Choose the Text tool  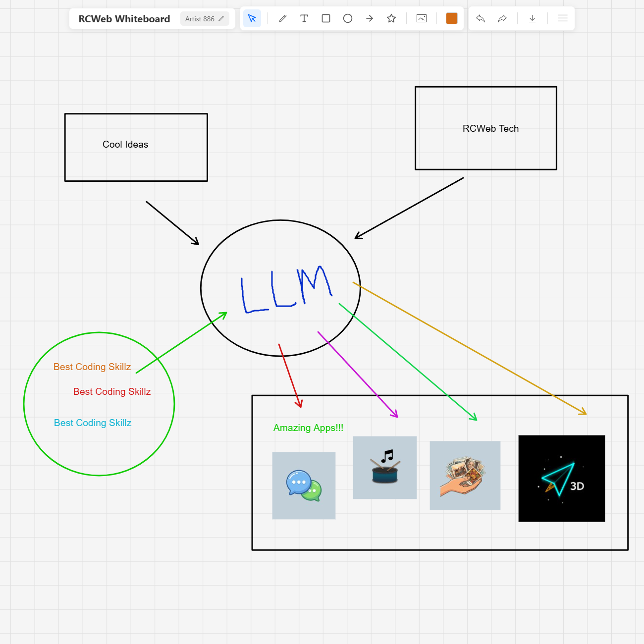[304, 18]
